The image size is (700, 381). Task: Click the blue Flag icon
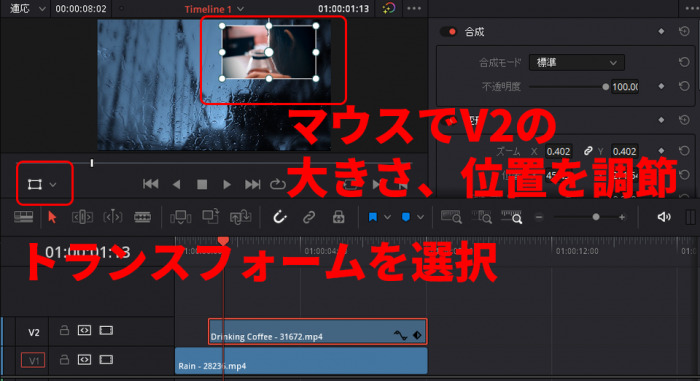pyautogui.click(x=372, y=217)
